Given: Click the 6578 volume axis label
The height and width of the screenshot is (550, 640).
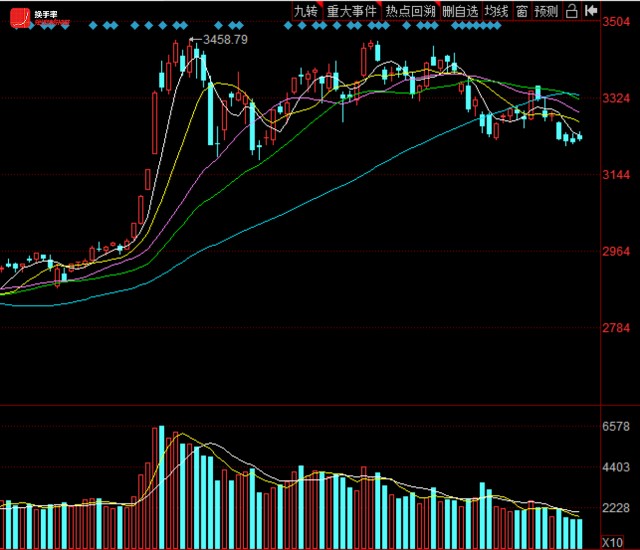Looking at the screenshot, I should point(617,427).
